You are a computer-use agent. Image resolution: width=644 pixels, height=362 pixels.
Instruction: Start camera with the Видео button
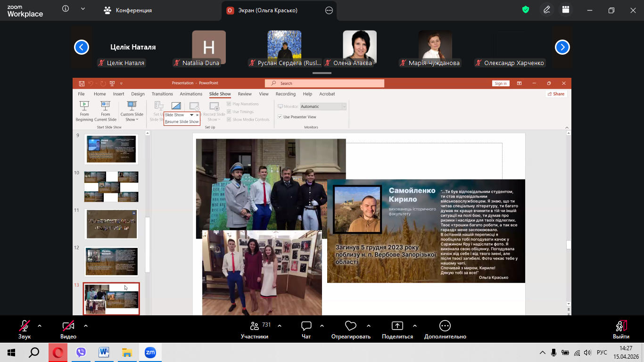pos(68,326)
